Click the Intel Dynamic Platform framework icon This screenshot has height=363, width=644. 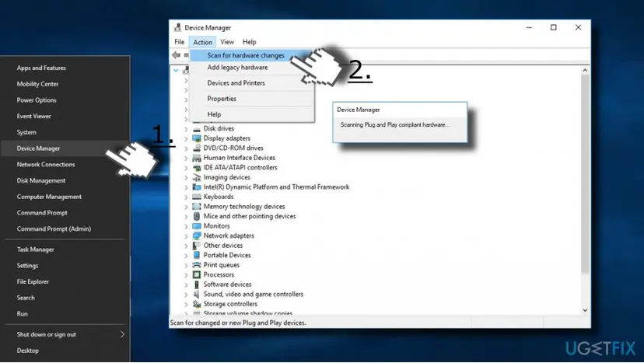197,187
